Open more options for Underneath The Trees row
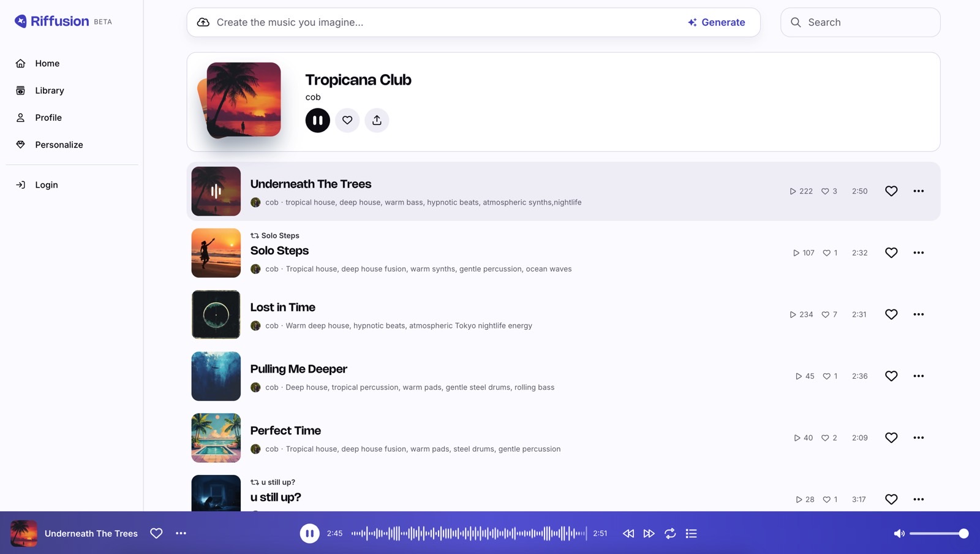 click(x=919, y=191)
